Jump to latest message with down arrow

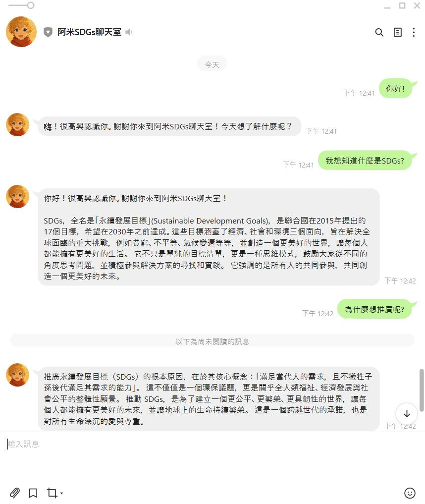pyautogui.click(x=407, y=414)
